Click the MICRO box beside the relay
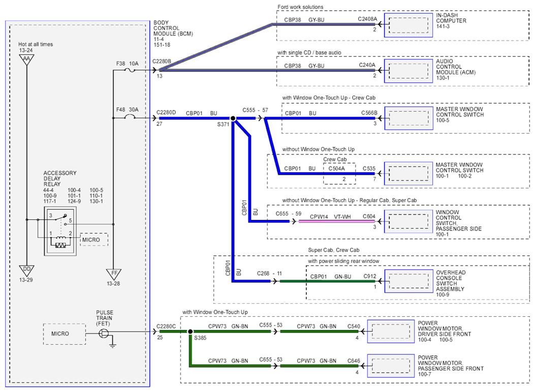The width and height of the screenshot is (535, 392). [94, 240]
